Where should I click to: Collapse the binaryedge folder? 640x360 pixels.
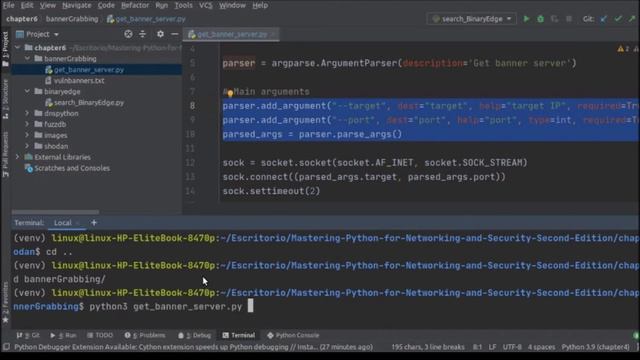click(x=27, y=91)
